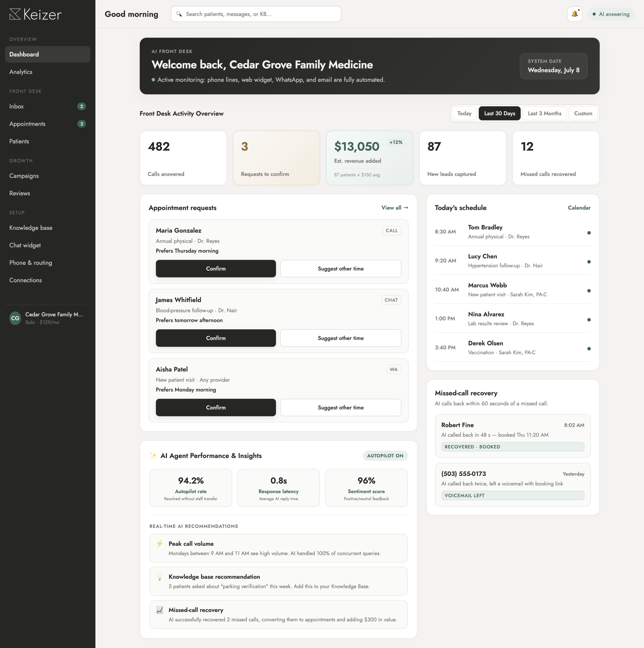Open the Missed calls recovered card
The width and height of the screenshot is (644, 648).
coord(556,158)
